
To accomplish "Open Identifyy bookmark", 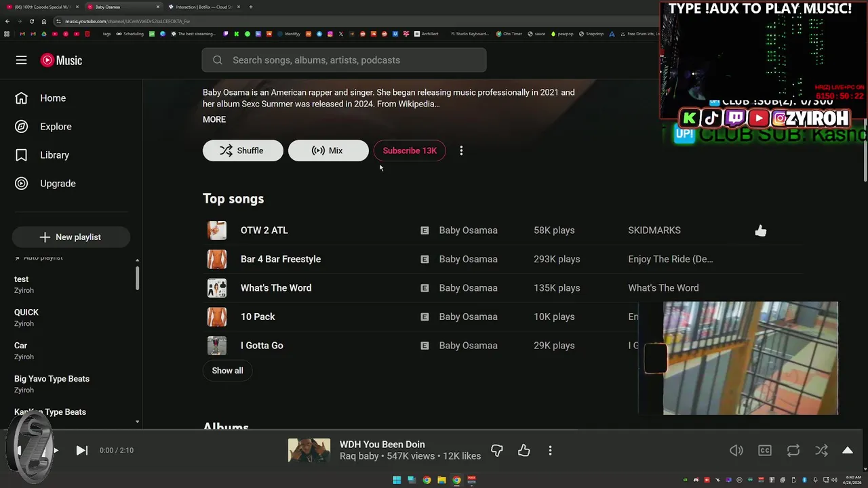I will click(289, 34).
